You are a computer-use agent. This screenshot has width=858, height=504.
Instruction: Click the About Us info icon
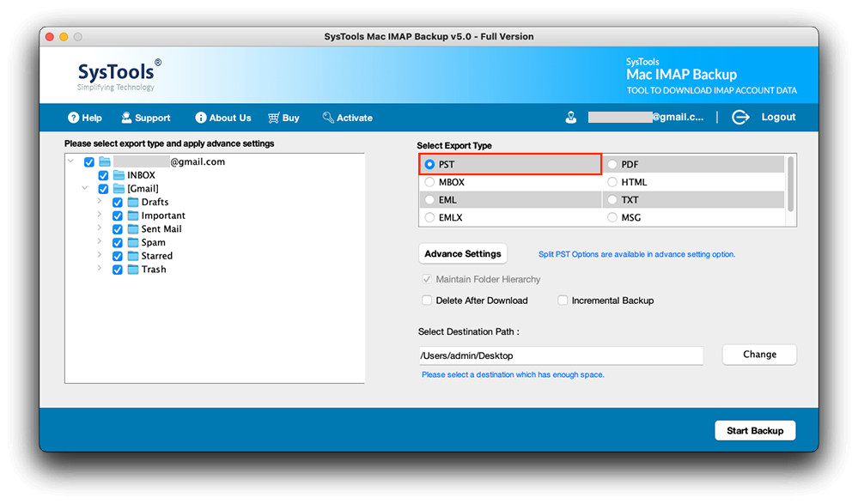coord(201,118)
